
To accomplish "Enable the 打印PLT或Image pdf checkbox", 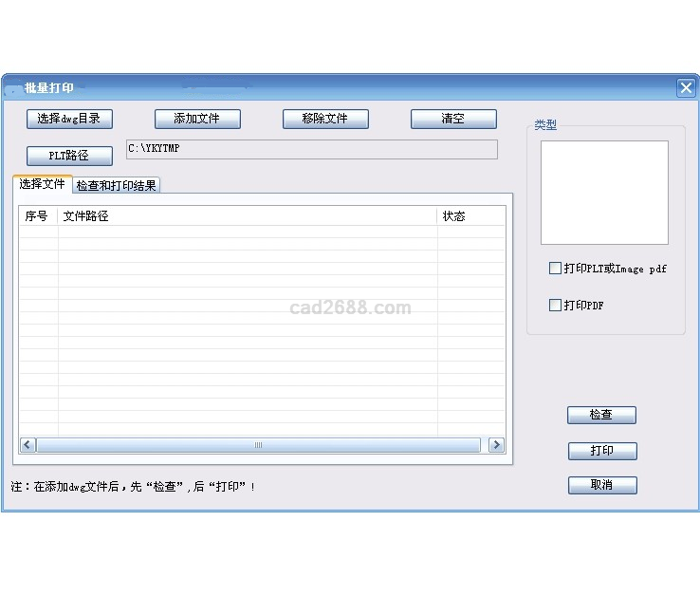I will (556, 269).
